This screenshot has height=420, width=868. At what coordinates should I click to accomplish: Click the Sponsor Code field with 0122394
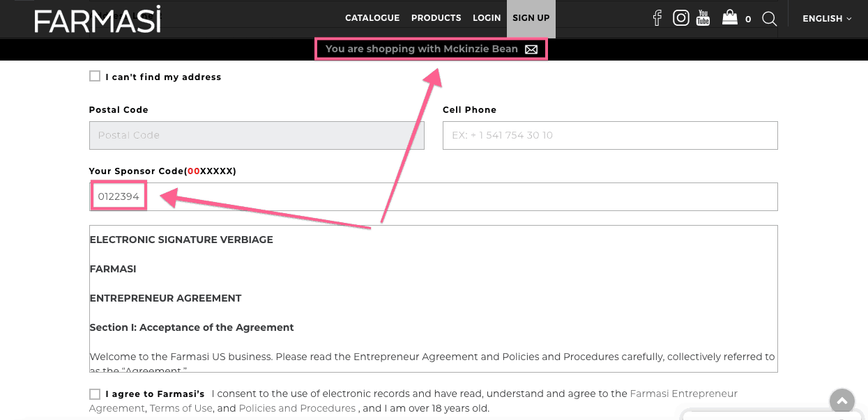click(432, 196)
